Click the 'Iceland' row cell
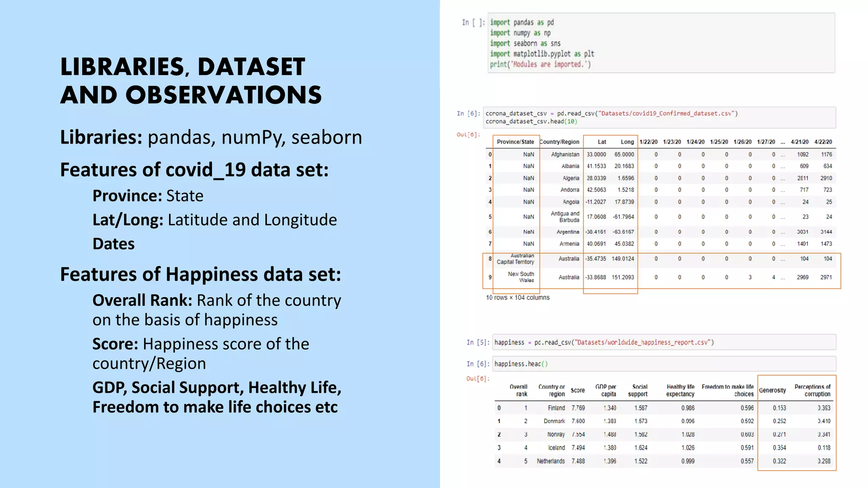The width and height of the screenshot is (868, 488). [x=556, y=448]
